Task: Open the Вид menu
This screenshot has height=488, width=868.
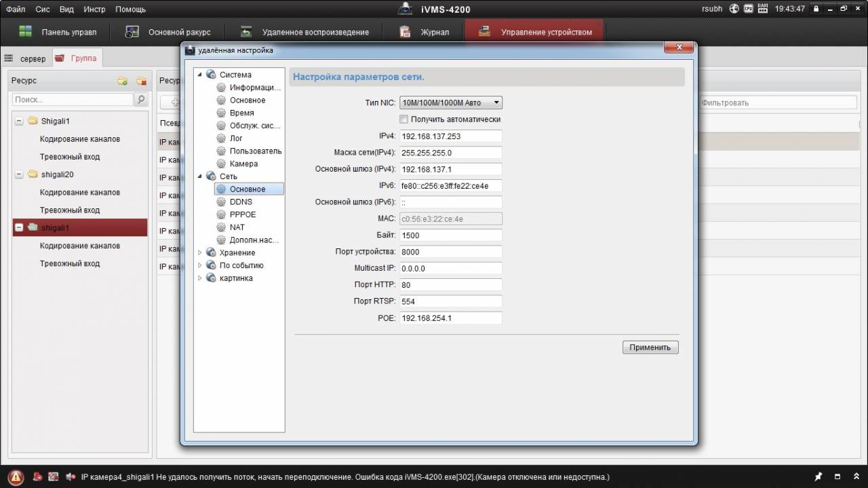Action: click(66, 10)
